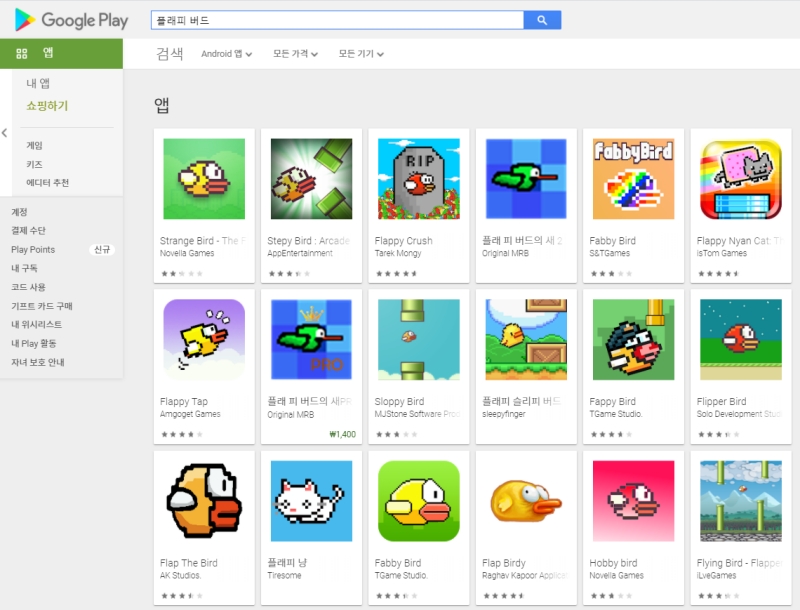Click the ₩1,400 price label

point(342,435)
